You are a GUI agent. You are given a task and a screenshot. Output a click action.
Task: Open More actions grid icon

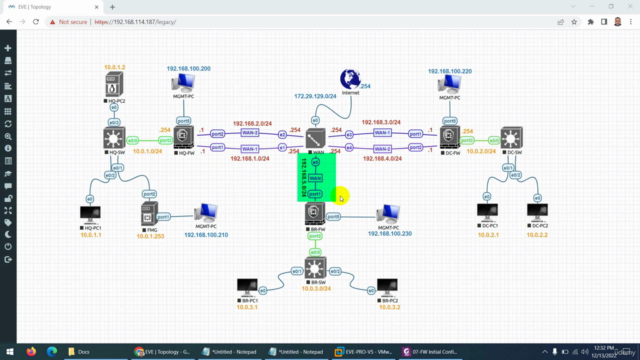tap(8, 111)
